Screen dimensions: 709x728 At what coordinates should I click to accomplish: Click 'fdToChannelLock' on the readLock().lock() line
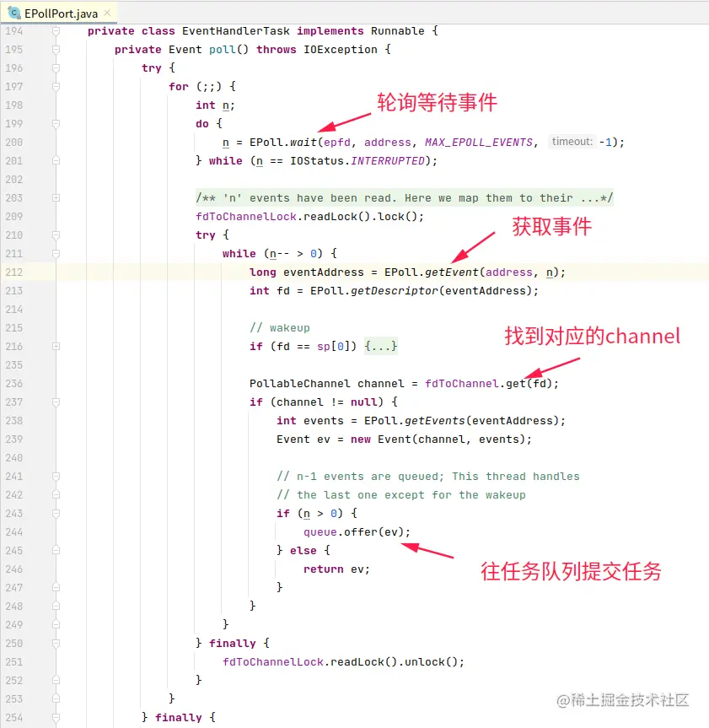click(246, 217)
